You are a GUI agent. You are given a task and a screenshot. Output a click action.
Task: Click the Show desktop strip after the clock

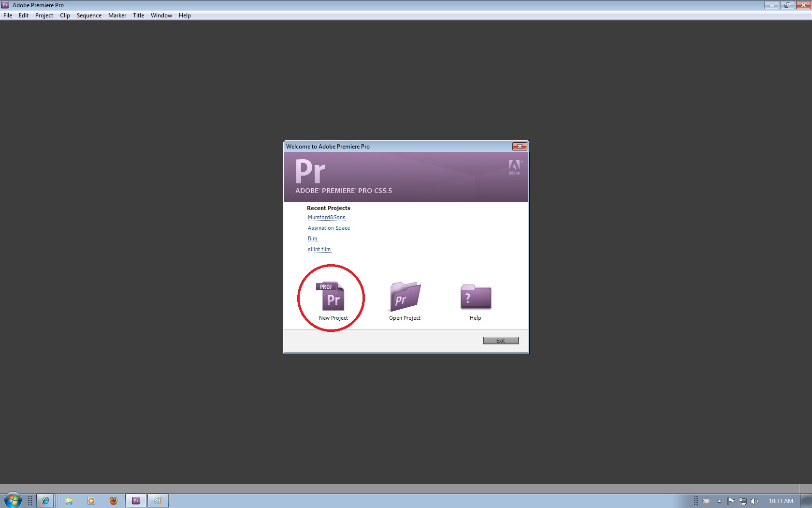click(806, 501)
